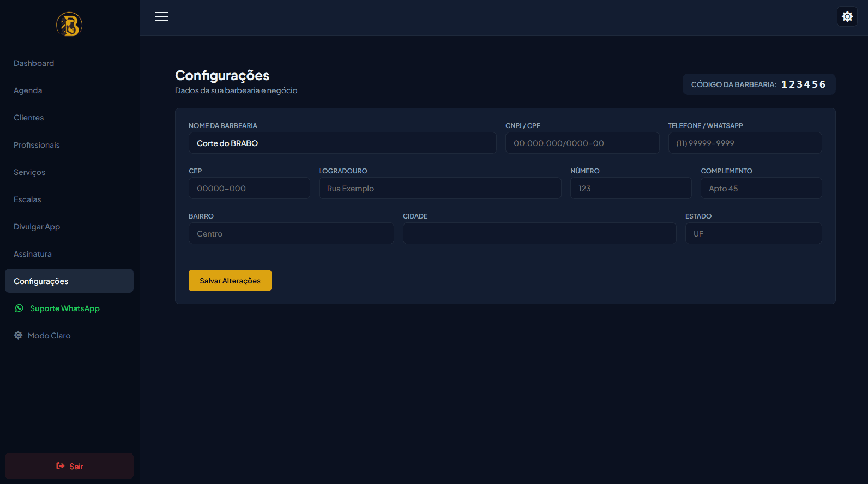Select the Configurações sidebar item
The width and height of the screenshot is (868, 484).
(69, 281)
